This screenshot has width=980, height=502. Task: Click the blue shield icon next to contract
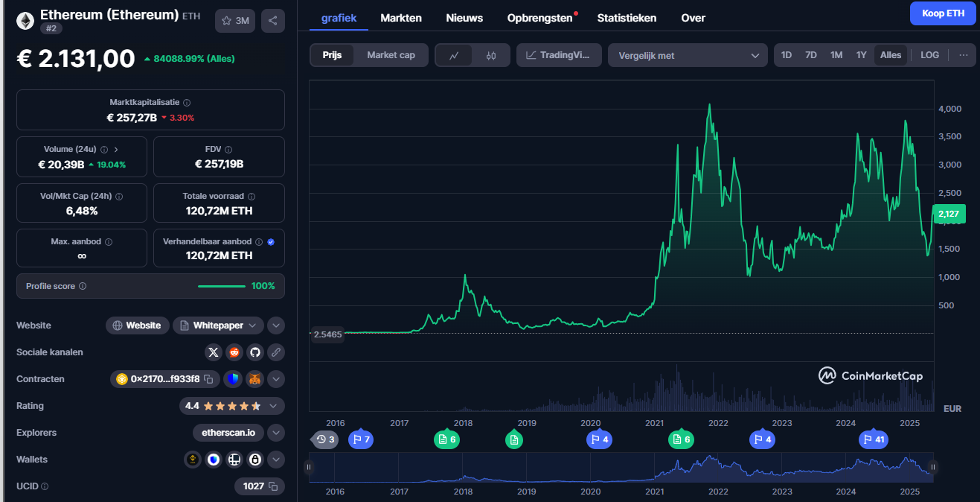click(233, 379)
